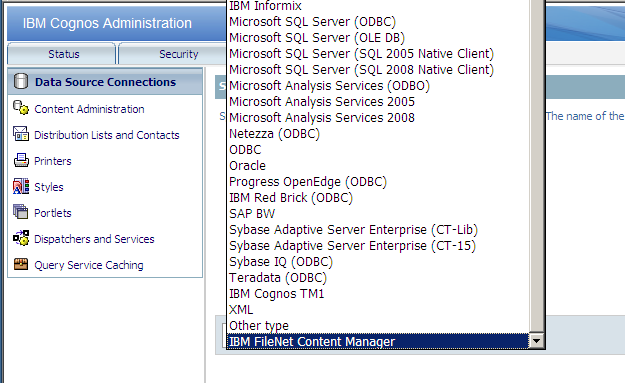Click the dropdown list scroll down arrow
The image size is (625, 383).
click(x=537, y=341)
